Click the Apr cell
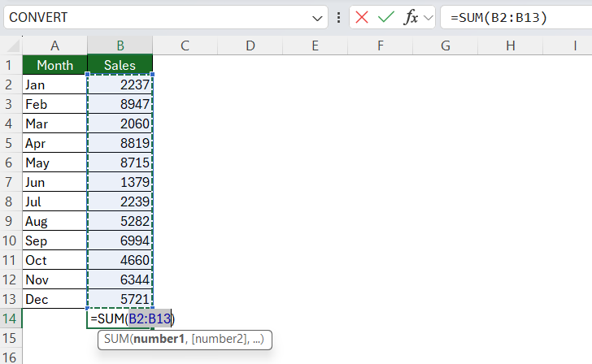 54,143
